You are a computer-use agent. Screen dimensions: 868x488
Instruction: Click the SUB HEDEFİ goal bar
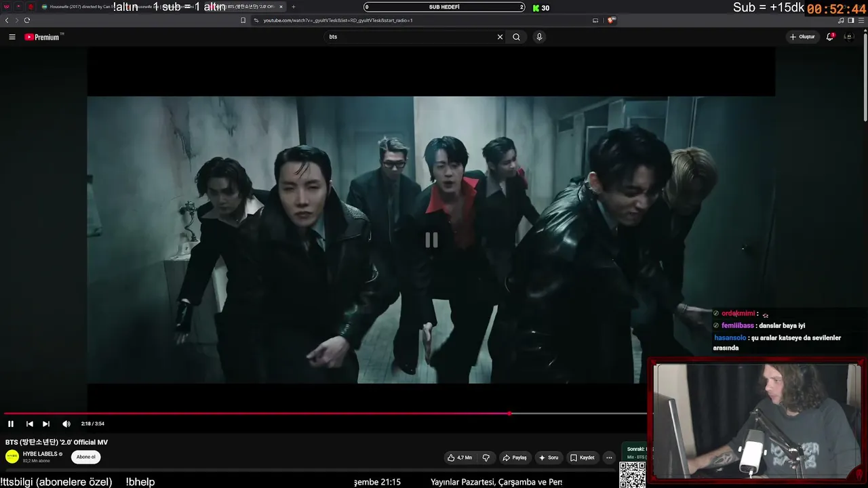(445, 7)
